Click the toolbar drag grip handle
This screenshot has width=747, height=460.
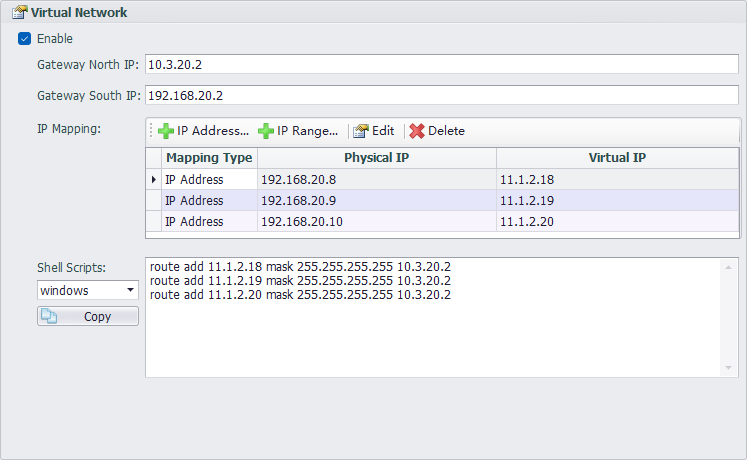pos(152,131)
